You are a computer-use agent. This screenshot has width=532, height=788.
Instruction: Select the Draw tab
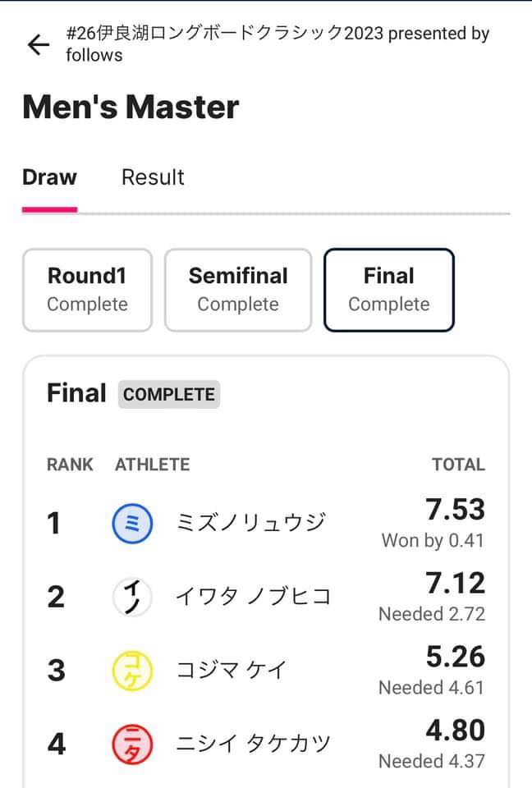click(x=49, y=177)
